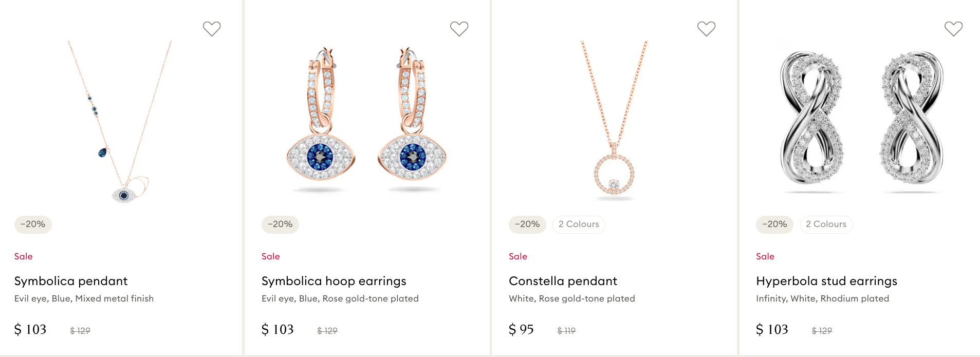Open the Constella pendant necklace image
980x357 pixels.
click(614, 121)
